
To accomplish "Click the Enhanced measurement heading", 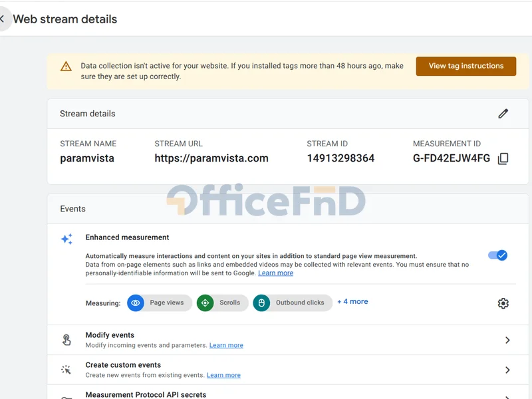I will (127, 237).
